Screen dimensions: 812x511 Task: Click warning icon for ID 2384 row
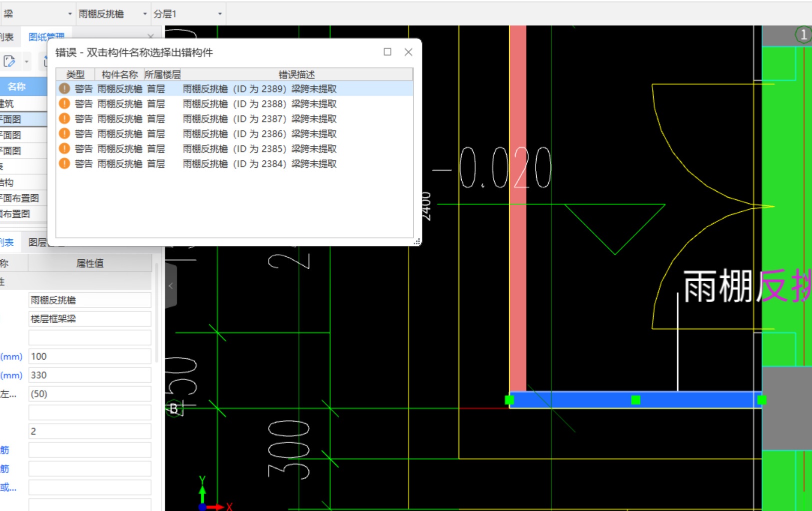coord(64,163)
